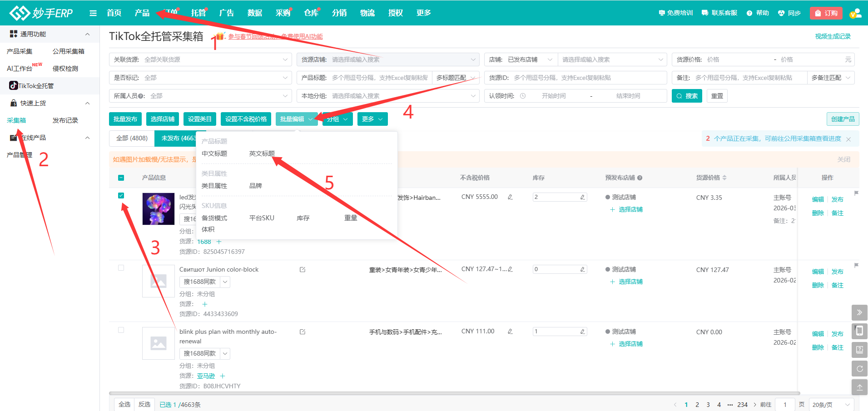The image size is (868, 411).
Task: Click the back-to-top arrow icon
Action: [x=859, y=387]
